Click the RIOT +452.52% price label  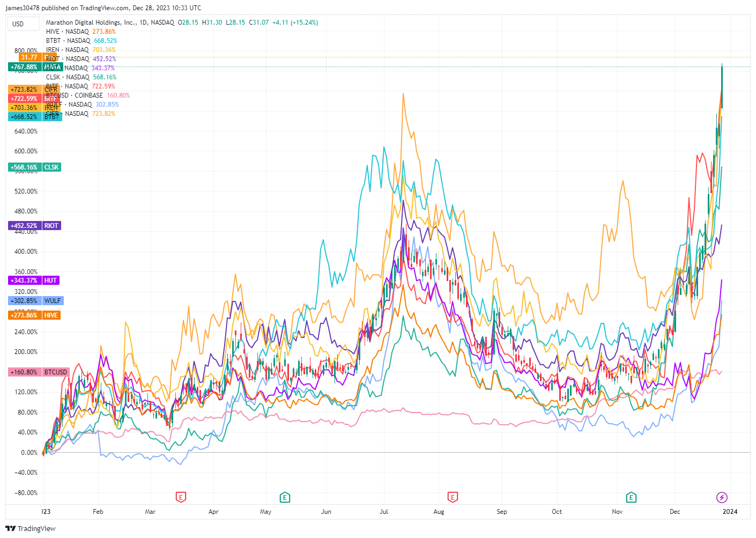click(x=24, y=225)
